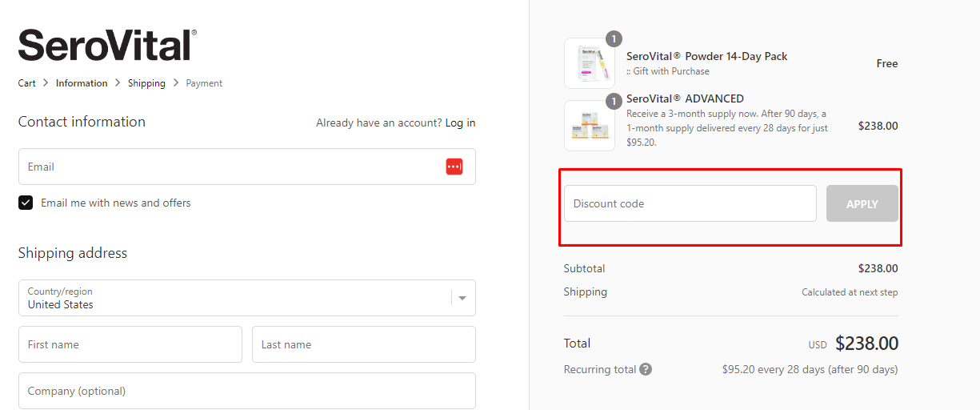Select the Payment breadcrumb step
Viewport: 980px width, 410px height.
coord(204,83)
